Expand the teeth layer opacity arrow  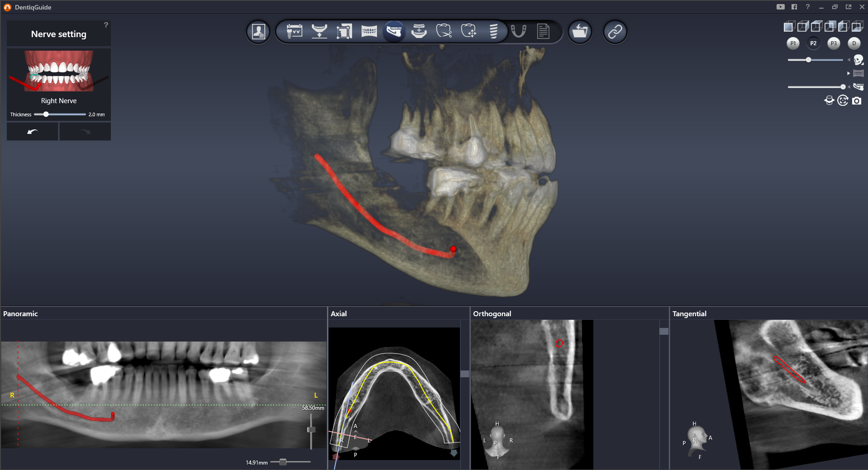pyautogui.click(x=849, y=73)
